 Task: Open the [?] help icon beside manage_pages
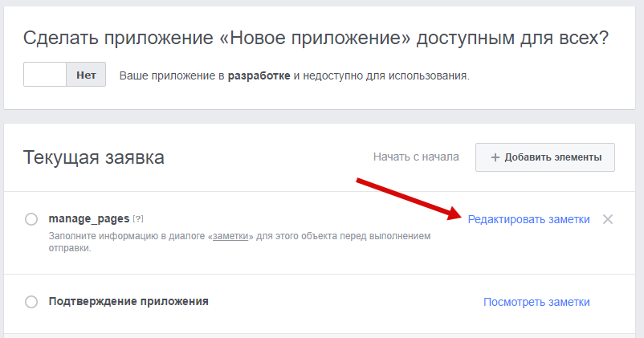[x=138, y=219]
